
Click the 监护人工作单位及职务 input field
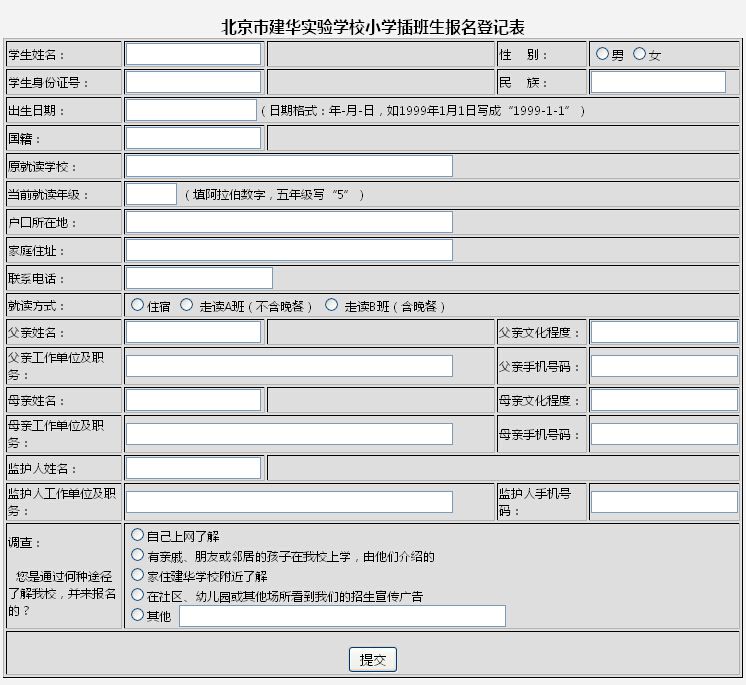click(x=289, y=502)
